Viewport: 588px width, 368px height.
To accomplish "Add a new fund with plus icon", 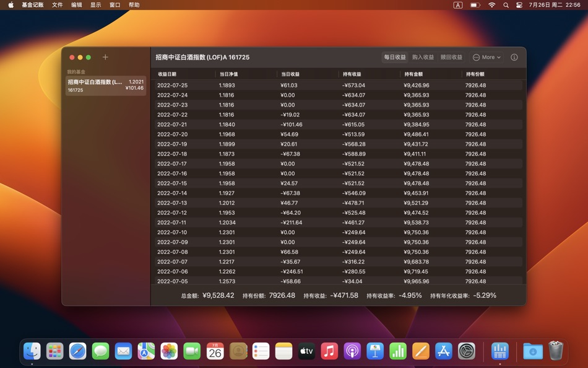I will pos(105,57).
